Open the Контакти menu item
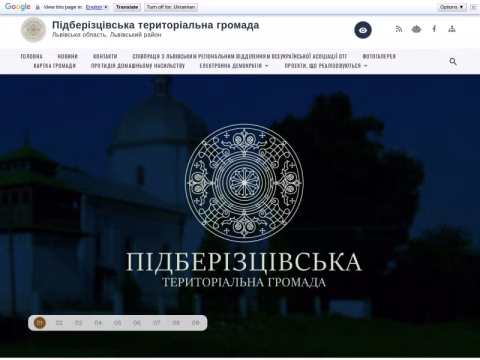Screen dimensions: 480x360 (105, 56)
